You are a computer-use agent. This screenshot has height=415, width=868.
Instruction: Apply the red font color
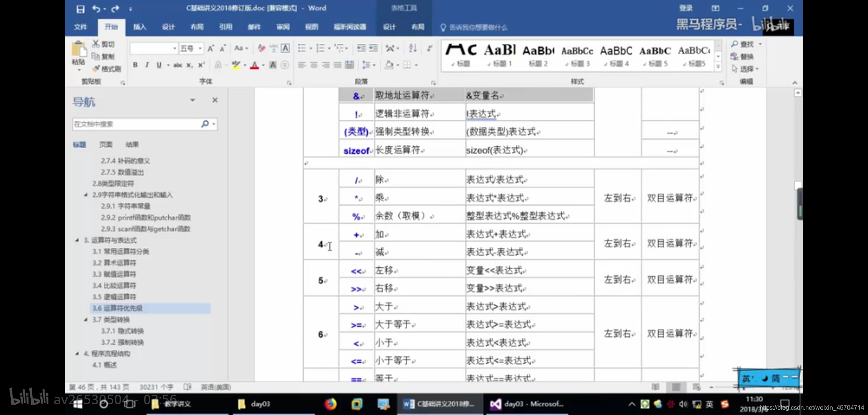pos(254,65)
